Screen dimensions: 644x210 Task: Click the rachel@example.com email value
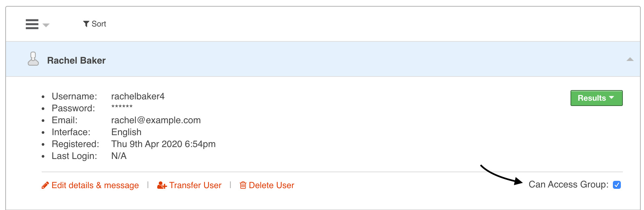tap(156, 120)
